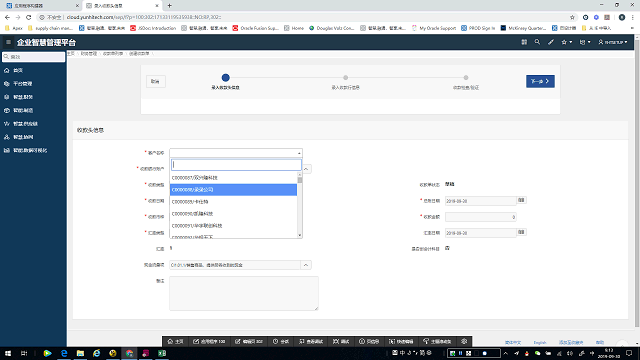The width and height of the screenshot is (640, 360).
Task: Open the Windows Start menu
Action: [x=8, y=353]
